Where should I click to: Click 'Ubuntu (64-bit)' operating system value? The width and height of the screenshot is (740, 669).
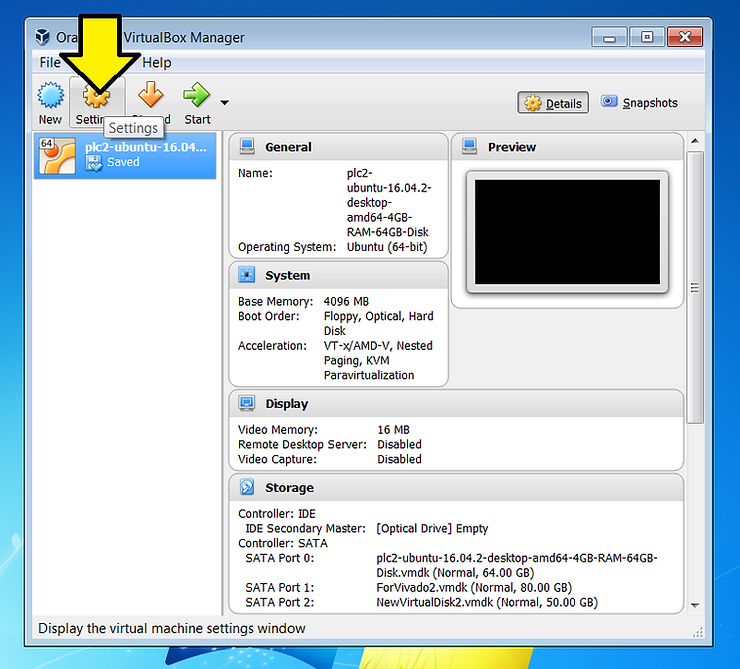(387, 247)
